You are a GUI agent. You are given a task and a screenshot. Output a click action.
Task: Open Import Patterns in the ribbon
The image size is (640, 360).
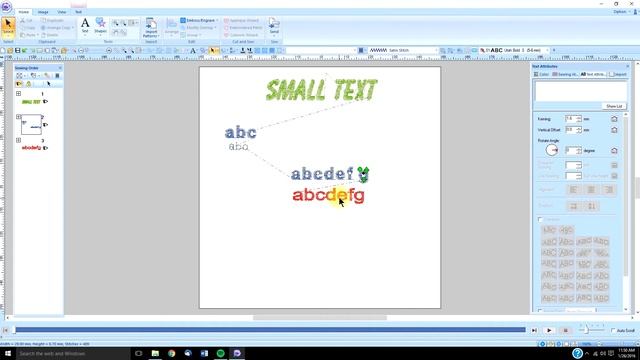click(151, 28)
